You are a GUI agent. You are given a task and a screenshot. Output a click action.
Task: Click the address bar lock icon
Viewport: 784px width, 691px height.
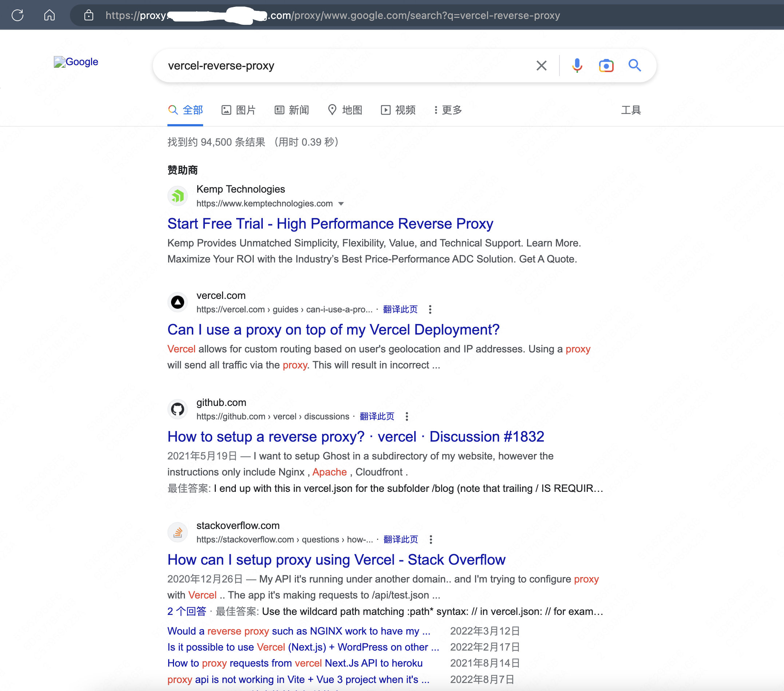[x=88, y=15]
